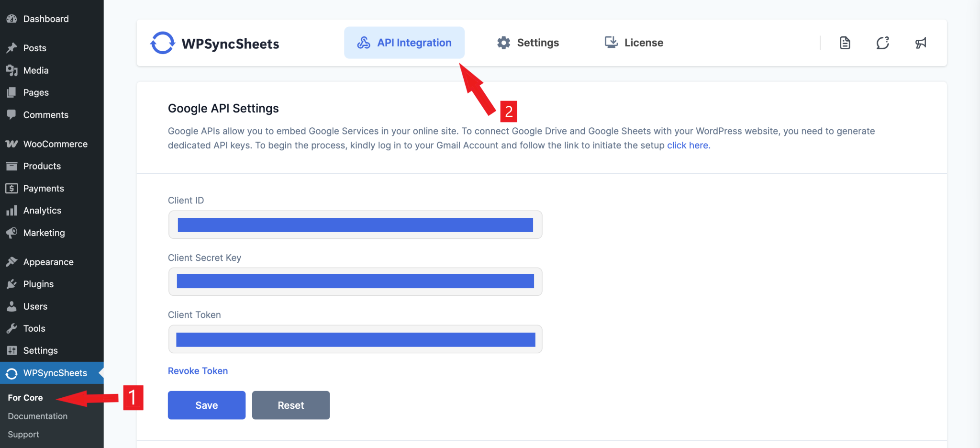Image resolution: width=980 pixels, height=448 pixels.
Task: Open the License tab
Action: point(633,42)
